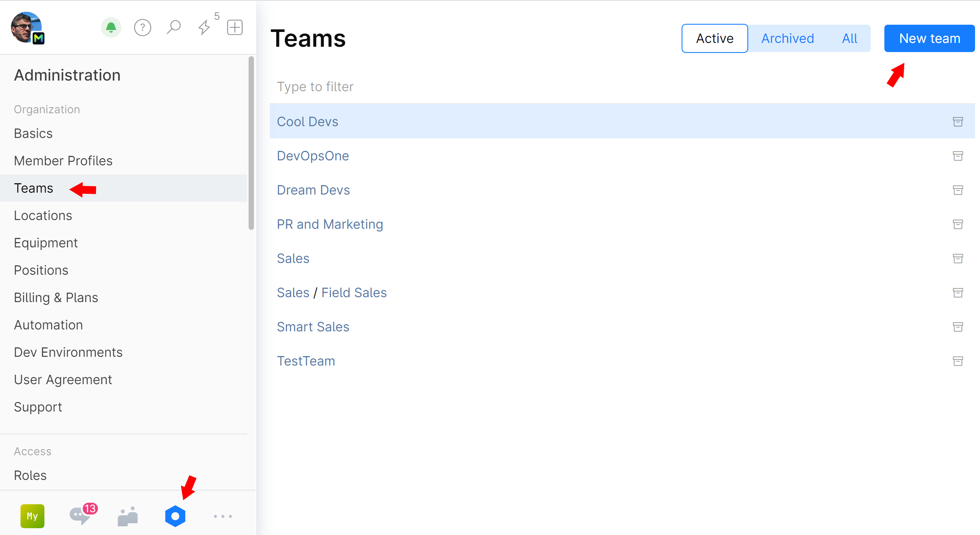Open the help question mark icon
The height and width of the screenshot is (535, 980).
coord(142,27)
